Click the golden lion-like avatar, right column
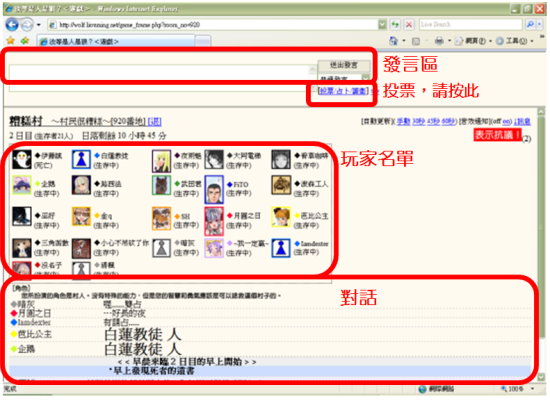550x401 pixels. pos(281,185)
